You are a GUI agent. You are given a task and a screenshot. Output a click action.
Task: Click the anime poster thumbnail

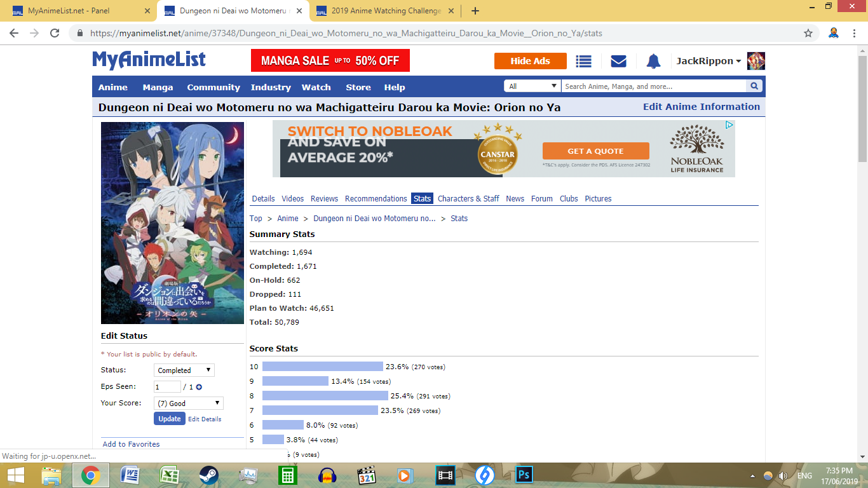[172, 223]
